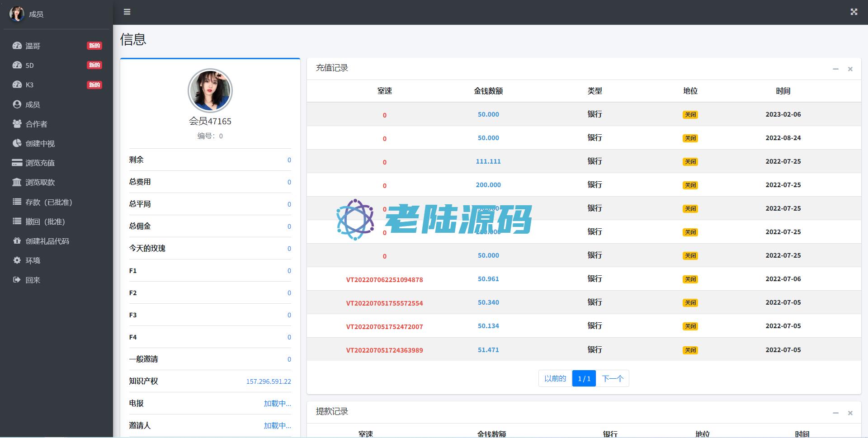The width and height of the screenshot is (868, 438).
Task: Click 关闭 status badge for 2023-02-06 row
Action: point(690,115)
